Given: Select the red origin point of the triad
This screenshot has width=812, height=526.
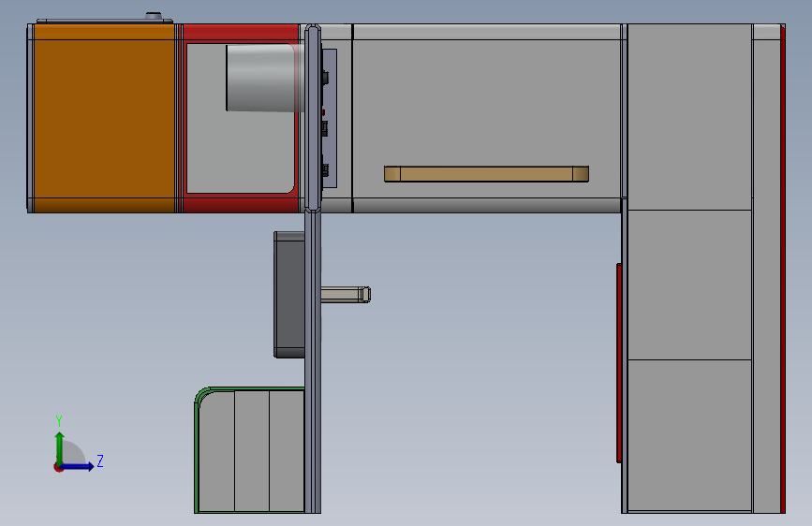Looking at the screenshot, I should pyautogui.click(x=57, y=467).
